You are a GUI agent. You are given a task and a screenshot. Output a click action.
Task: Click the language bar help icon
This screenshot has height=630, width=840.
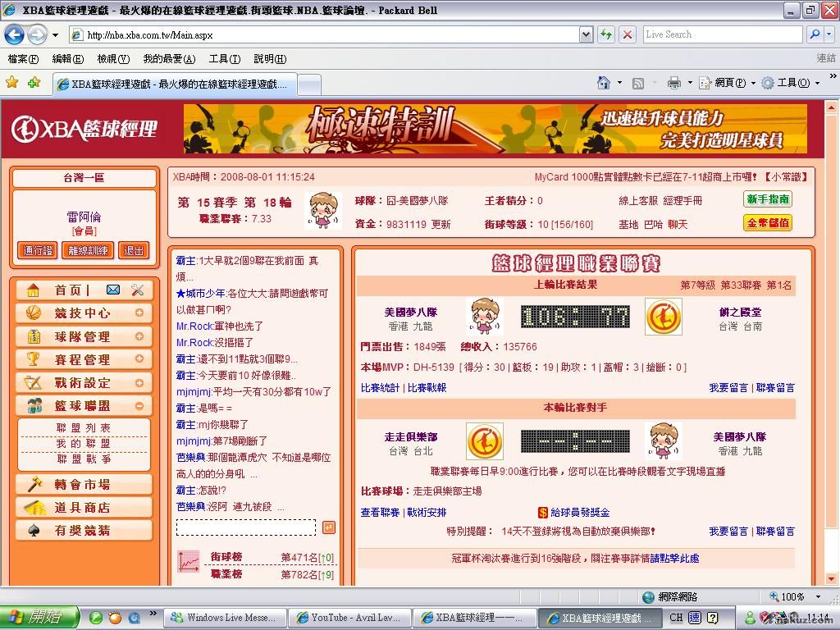[713, 618]
